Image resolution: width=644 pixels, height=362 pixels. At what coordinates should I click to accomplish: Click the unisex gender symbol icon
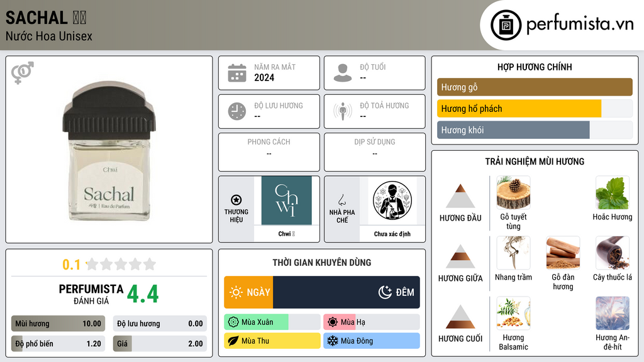tap(22, 73)
